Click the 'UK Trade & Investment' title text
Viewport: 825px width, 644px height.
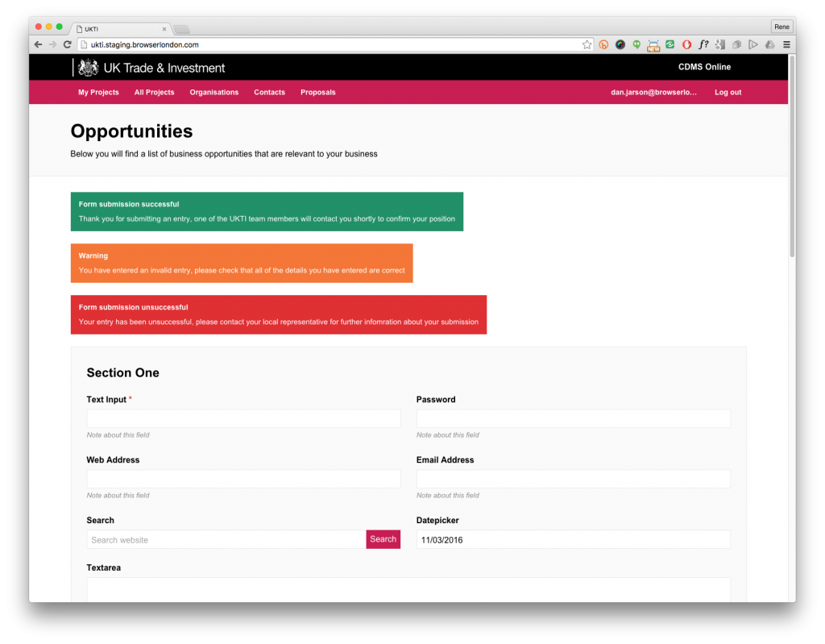[164, 68]
